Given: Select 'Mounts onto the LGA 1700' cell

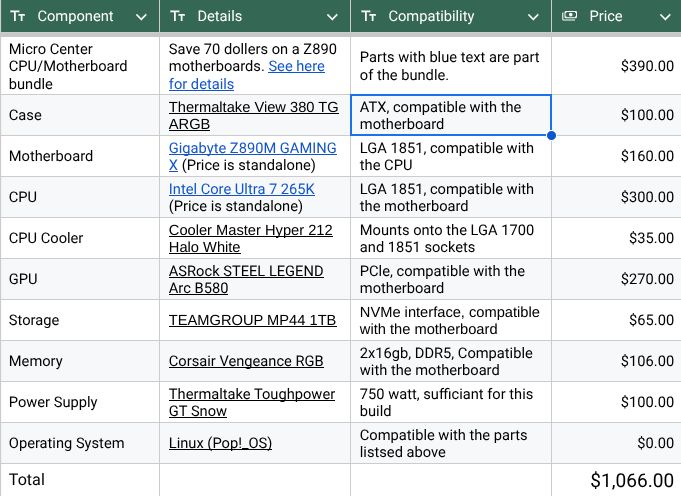Looking at the screenshot, I should pos(451,238).
